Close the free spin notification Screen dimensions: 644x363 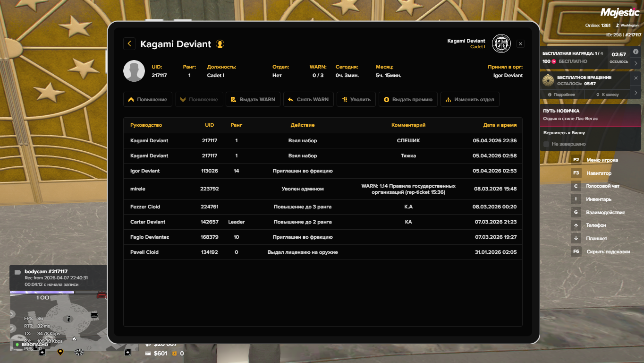[x=636, y=78]
